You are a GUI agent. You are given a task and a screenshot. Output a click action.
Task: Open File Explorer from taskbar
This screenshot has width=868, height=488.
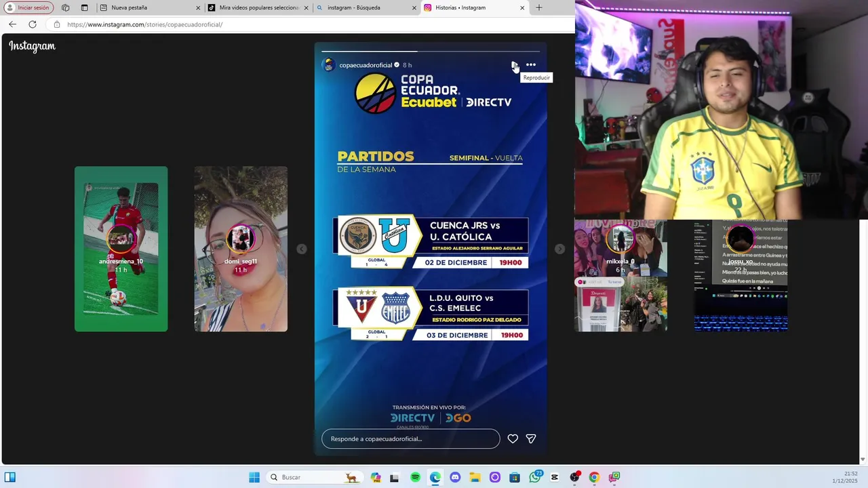(475, 477)
